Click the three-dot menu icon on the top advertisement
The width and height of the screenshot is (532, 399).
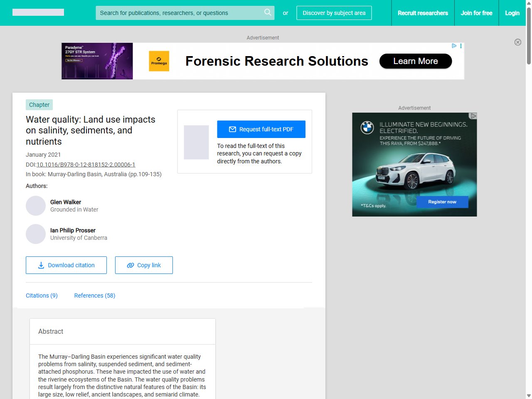pyautogui.click(x=461, y=46)
